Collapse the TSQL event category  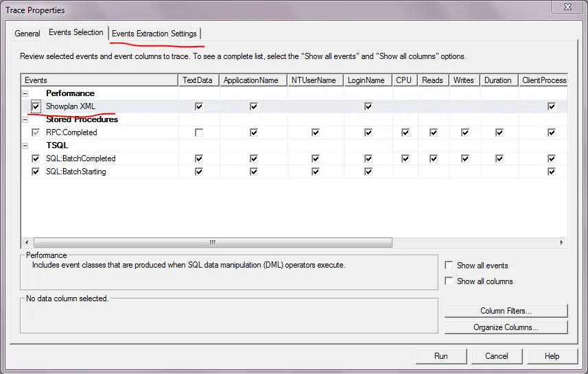click(x=25, y=145)
